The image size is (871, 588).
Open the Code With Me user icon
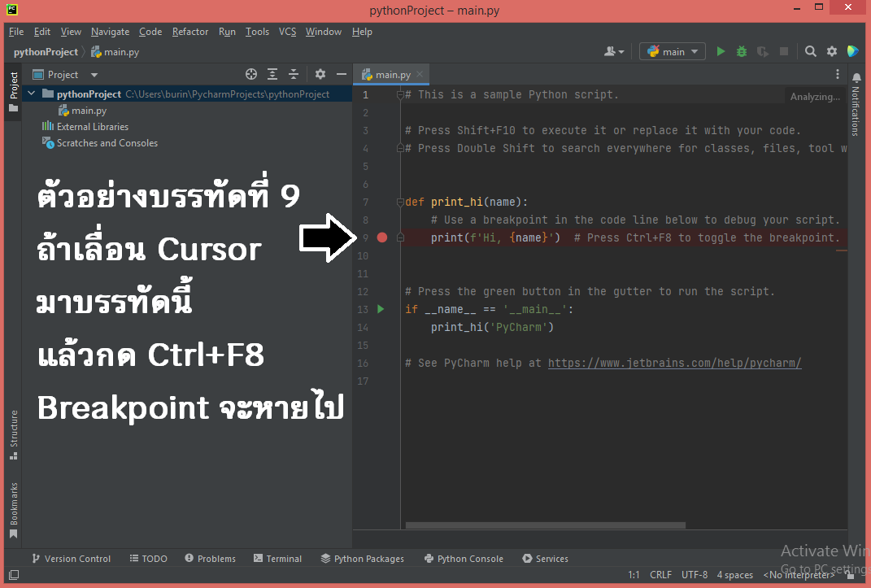(x=614, y=51)
